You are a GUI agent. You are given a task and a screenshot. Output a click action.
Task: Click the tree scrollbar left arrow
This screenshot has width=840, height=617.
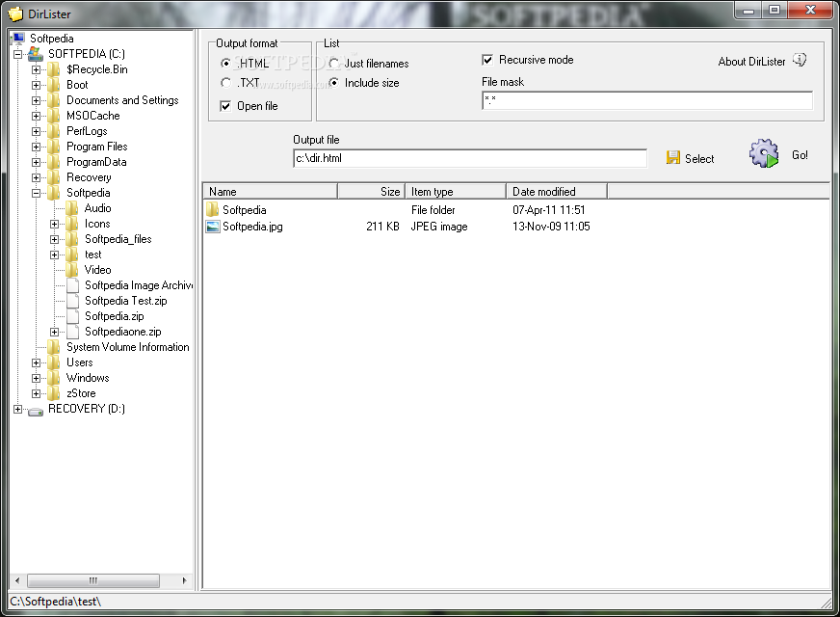[x=17, y=580]
